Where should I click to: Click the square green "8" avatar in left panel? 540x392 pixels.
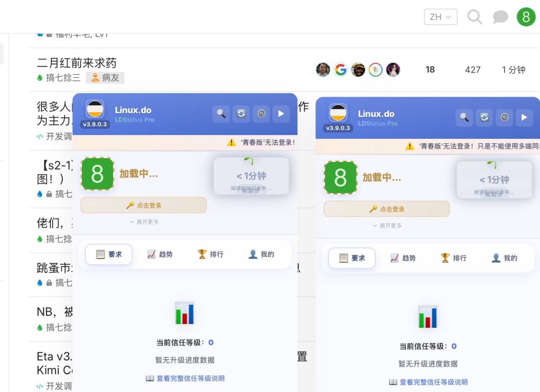click(x=97, y=174)
